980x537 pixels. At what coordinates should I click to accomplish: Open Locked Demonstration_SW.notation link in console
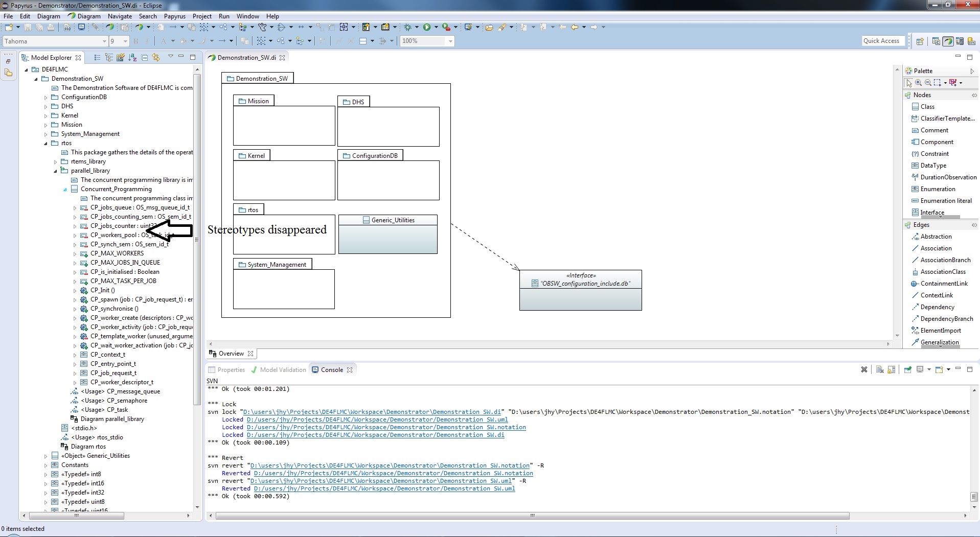click(386, 427)
